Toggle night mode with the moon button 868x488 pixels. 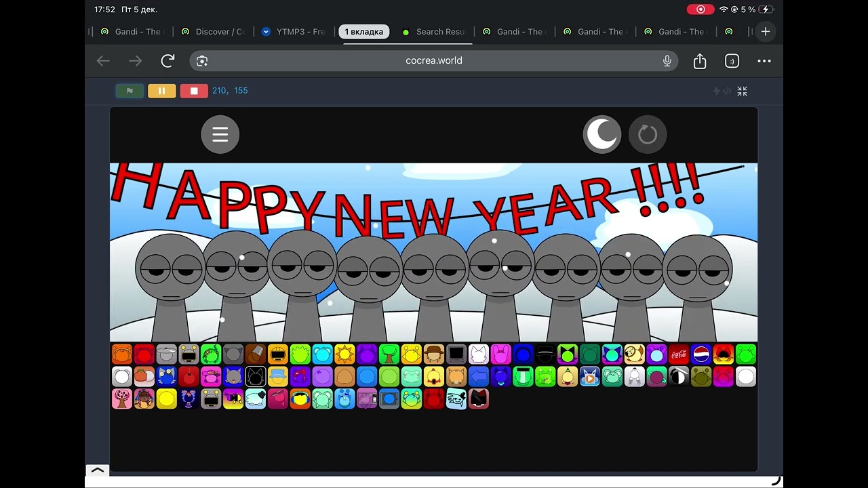(x=602, y=134)
